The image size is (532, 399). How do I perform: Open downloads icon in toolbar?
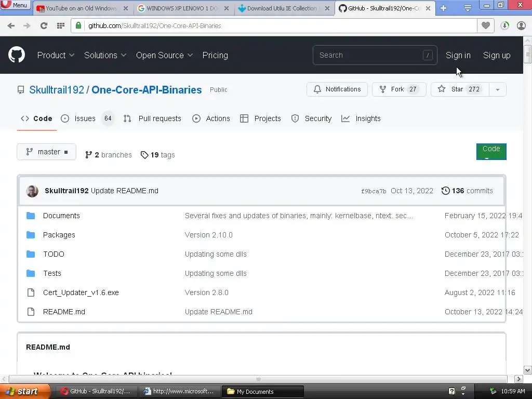click(504, 26)
